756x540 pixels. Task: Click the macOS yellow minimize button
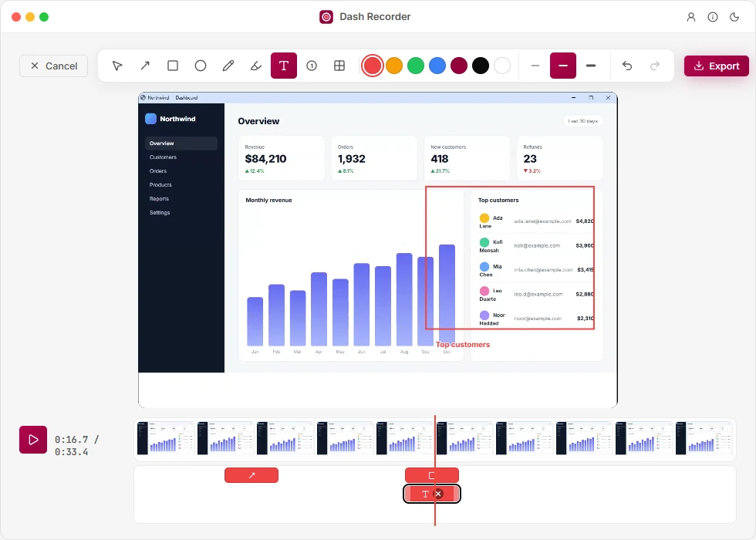(x=30, y=17)
